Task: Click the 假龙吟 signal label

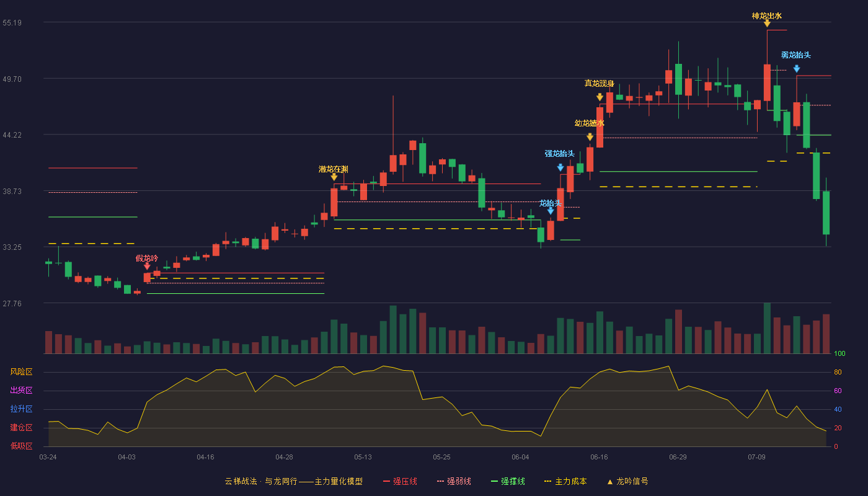Action: [147, 259]
